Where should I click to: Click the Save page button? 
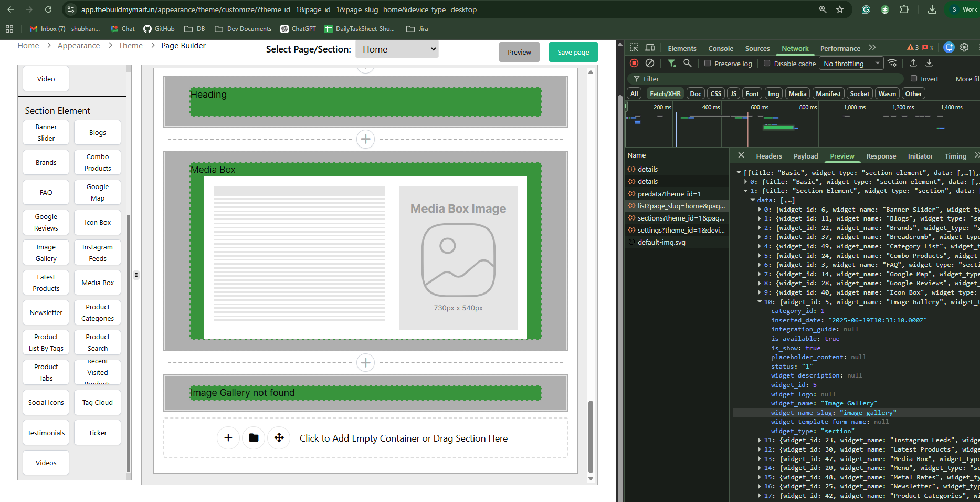(x=573, y=52)
